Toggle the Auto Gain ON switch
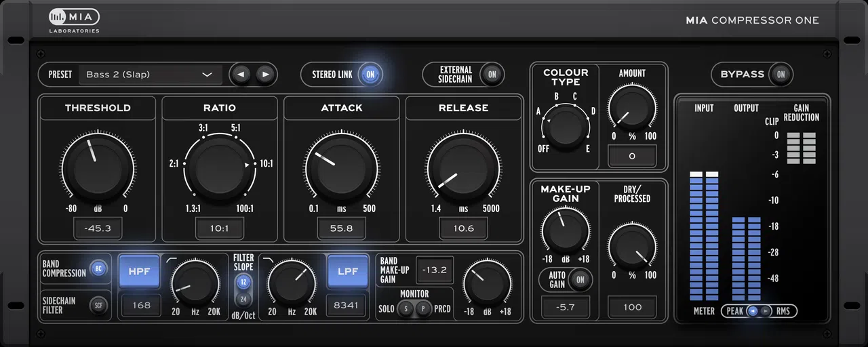 tap(580, 279)
